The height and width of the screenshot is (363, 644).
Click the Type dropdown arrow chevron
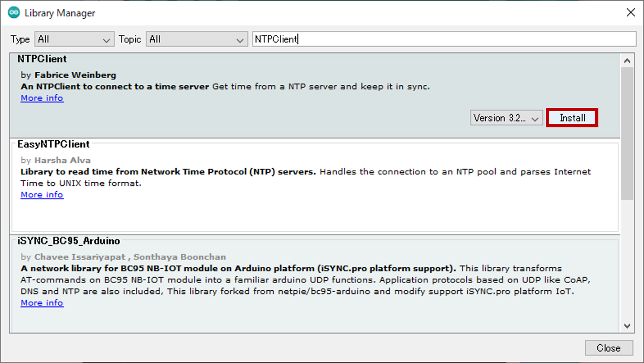coord(108,39)
